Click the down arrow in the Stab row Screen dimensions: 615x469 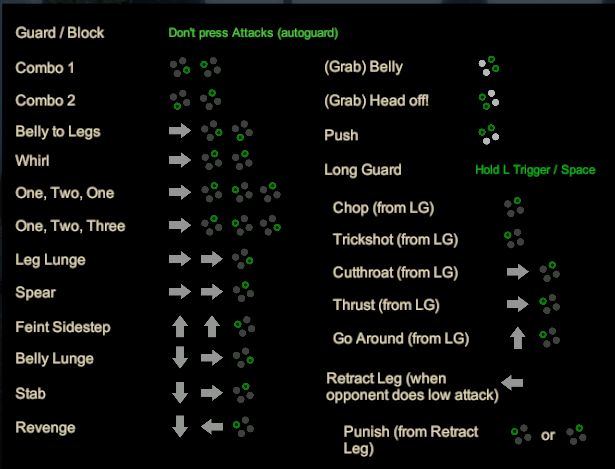coord(180,392)
